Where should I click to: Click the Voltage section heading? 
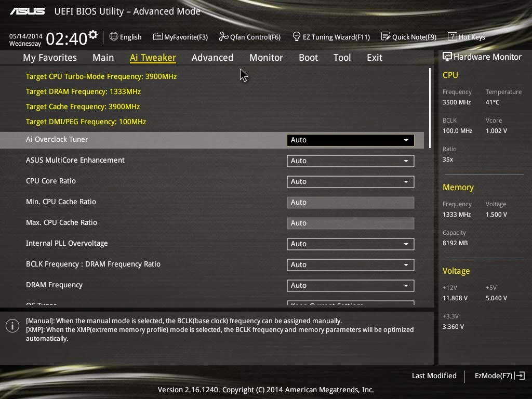(456, 271)
